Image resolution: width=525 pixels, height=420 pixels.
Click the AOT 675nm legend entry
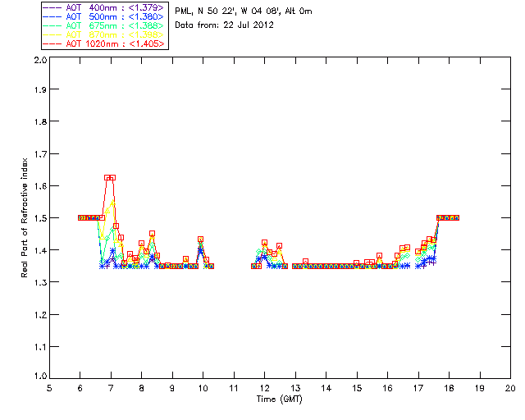103,25
